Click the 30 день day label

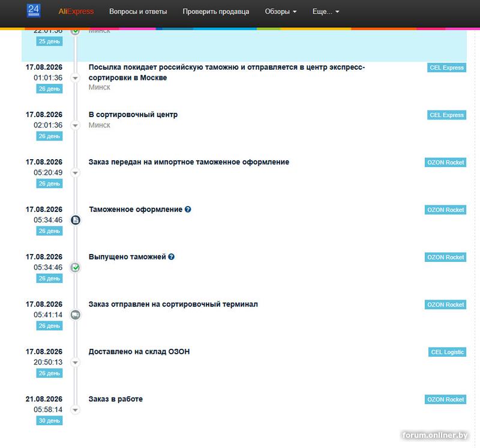click(49, 421)
